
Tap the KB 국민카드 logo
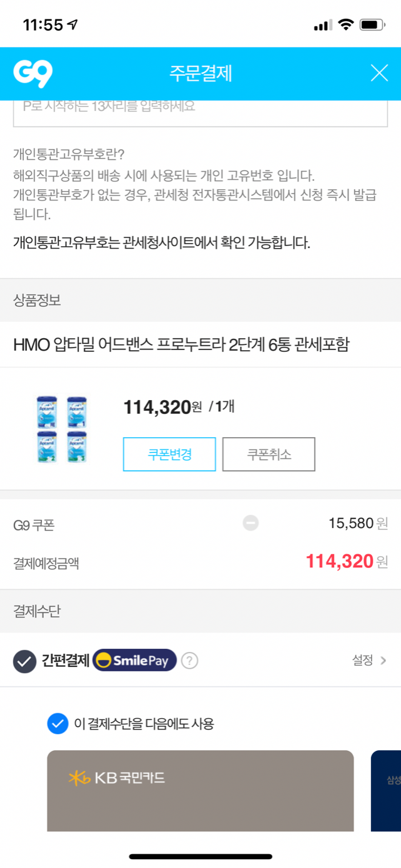(117, 778)
